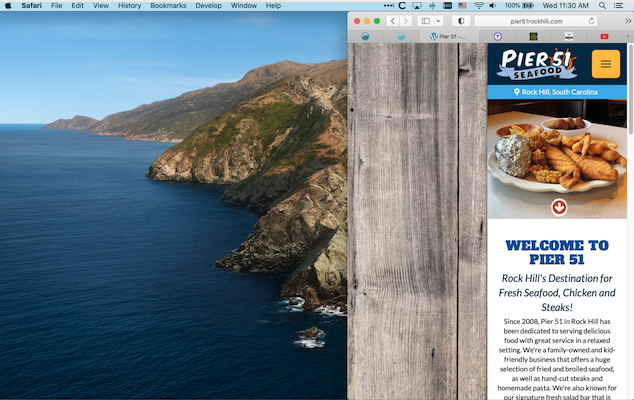Show more toolbar items chevrons

click(628, 21)
